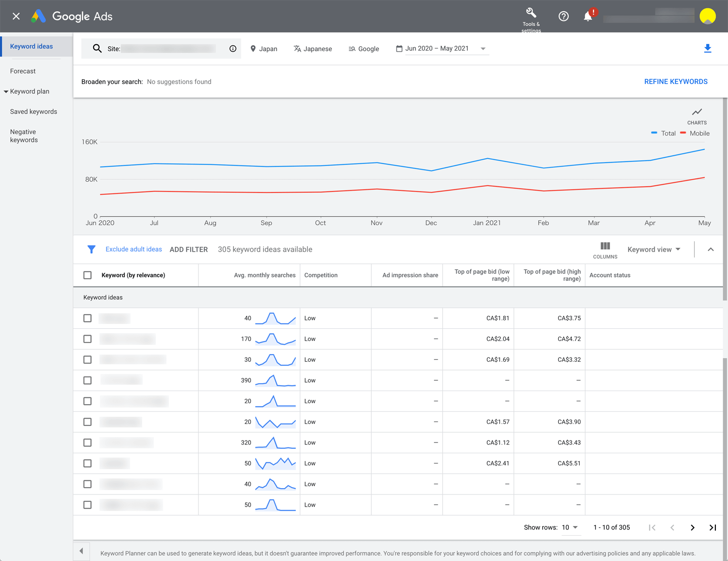The height and width of the screenshot is (561, 728).
Task: Close the Keyword Planner with the X icon
Action: click(16, 16)
